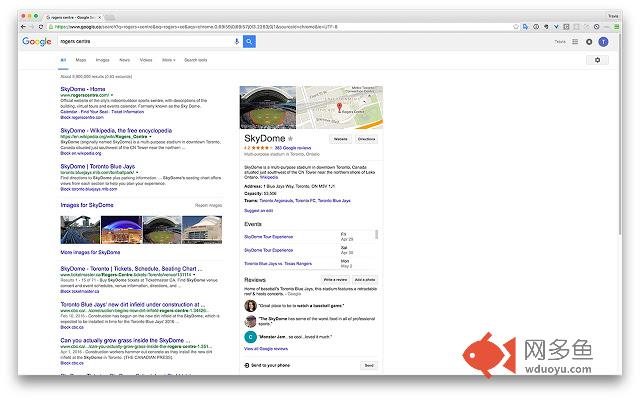The width and height of the screenshot is (640, 400).
Task: Open Google notifications bell icon
Action: [589, 42]
